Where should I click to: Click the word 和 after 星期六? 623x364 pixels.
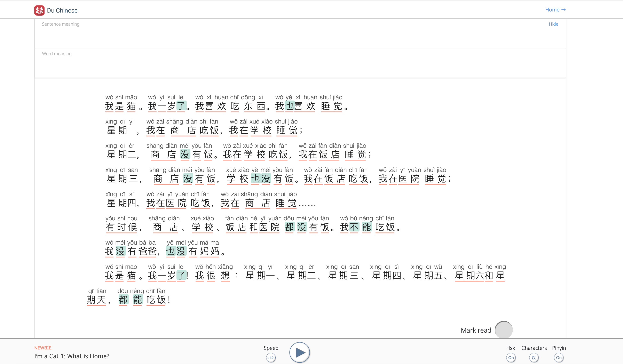click(x=489, y=276)
